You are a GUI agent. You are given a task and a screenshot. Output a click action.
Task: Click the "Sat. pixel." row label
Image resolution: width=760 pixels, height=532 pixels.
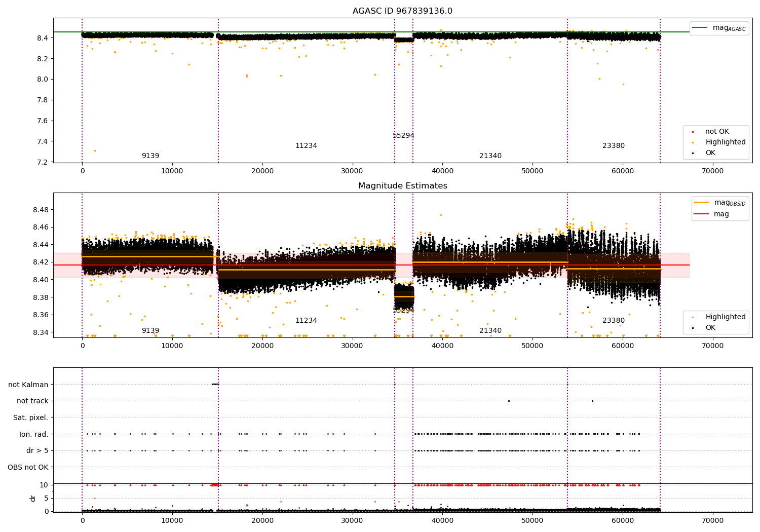point(31,418)
